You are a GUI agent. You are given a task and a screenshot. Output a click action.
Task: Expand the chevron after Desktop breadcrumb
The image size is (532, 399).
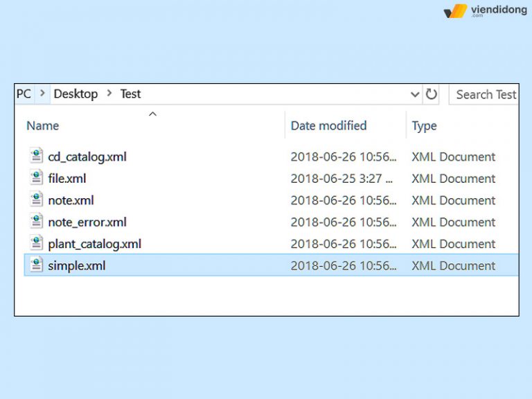point(109,94)
